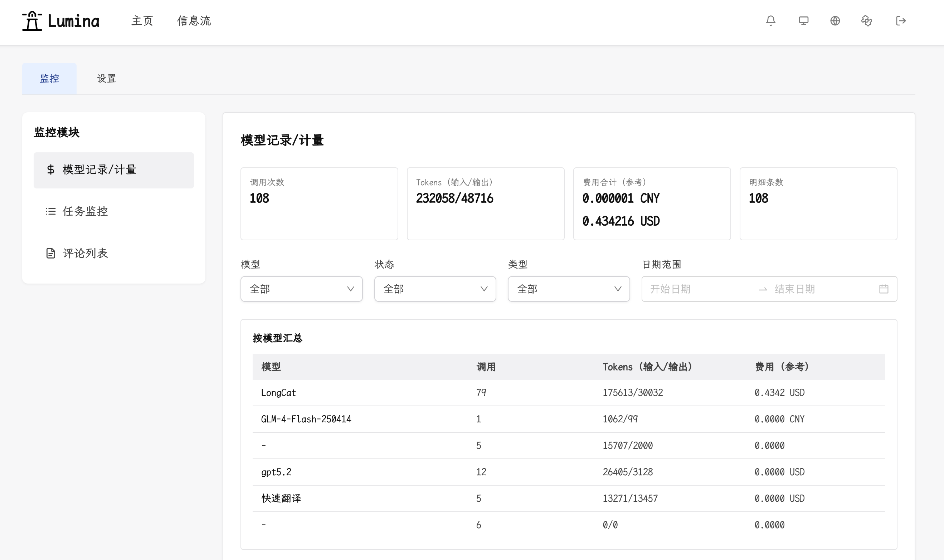944x560 pixels.
Task: Open the 模型 filter dropdown
Action: pos(302,289)
